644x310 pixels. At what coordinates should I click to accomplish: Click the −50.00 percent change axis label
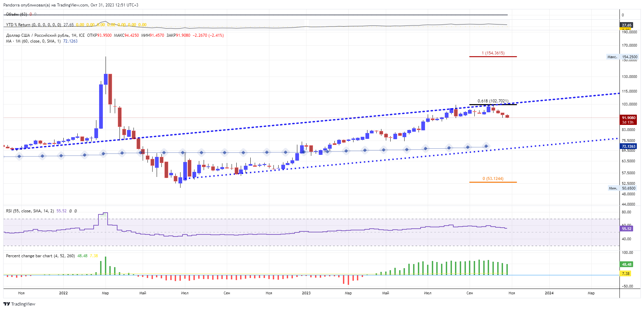(x=627, y=286)
